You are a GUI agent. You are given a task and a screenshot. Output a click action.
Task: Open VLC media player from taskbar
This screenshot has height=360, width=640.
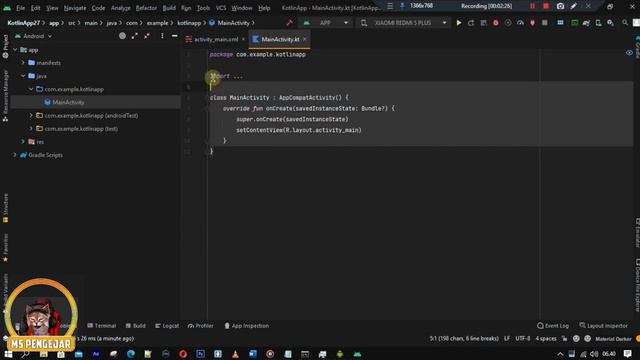tap(235, 354)
